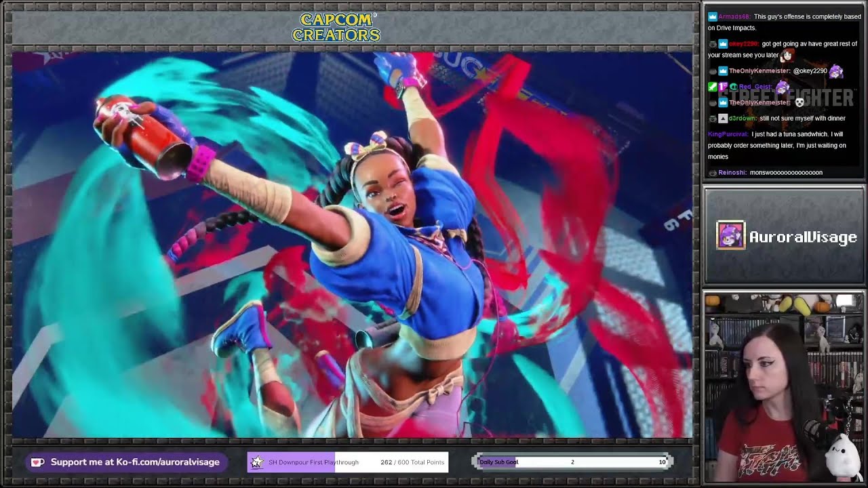868x488 pixels.
Task: Click the crown badge beside Armads68
Action: 713,16
